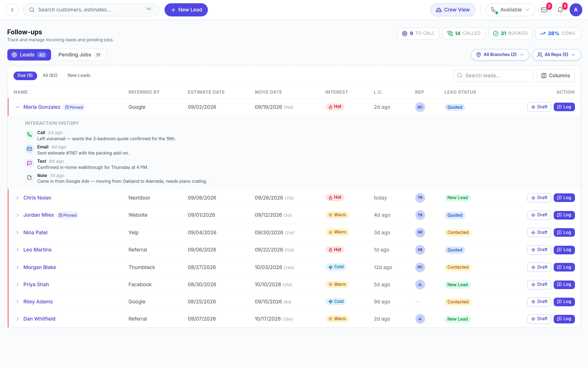Click the 9 To Call stat

(418, 33)
